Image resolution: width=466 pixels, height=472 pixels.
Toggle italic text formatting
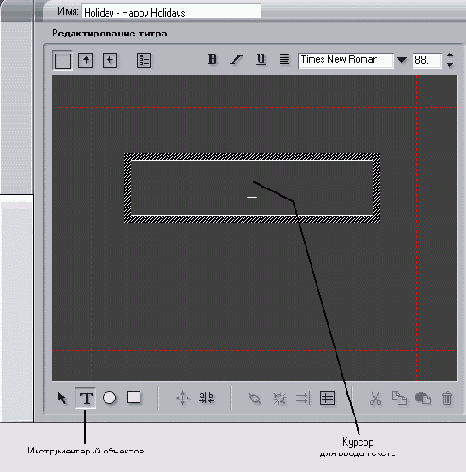(x=236, y=60)
